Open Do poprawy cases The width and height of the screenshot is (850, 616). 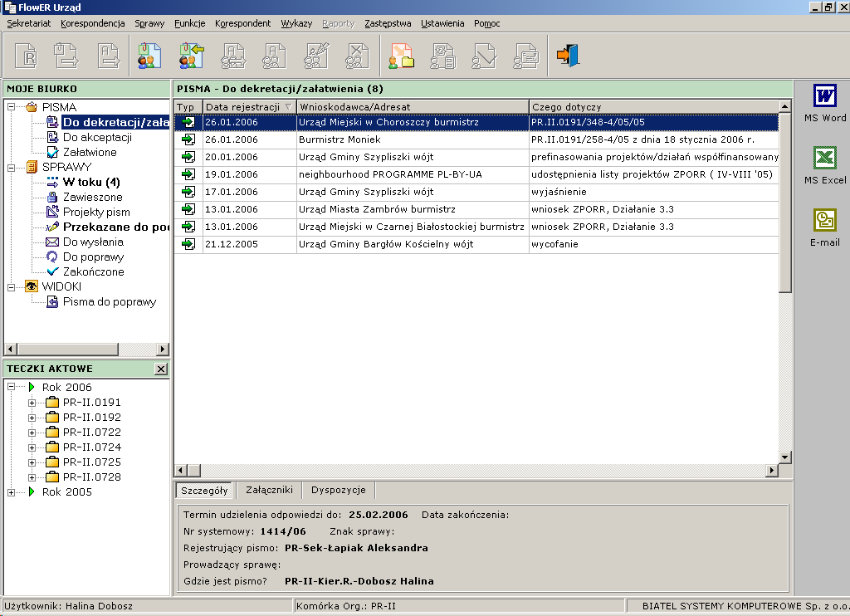93,257
